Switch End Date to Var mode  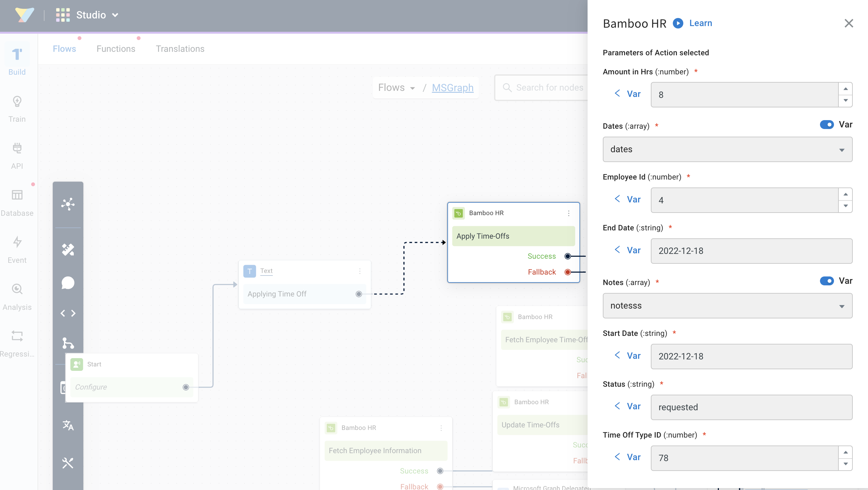[x=627, y=250]
